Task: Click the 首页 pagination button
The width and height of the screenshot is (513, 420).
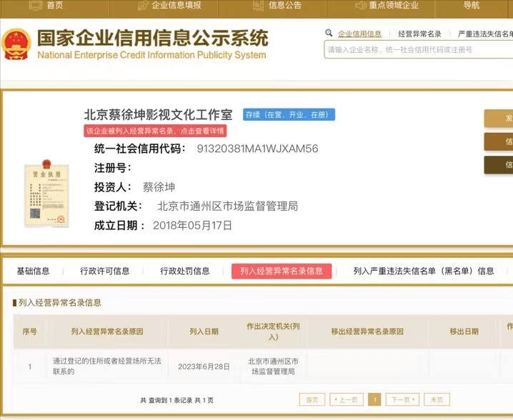Action: click(x=312, y=400)
